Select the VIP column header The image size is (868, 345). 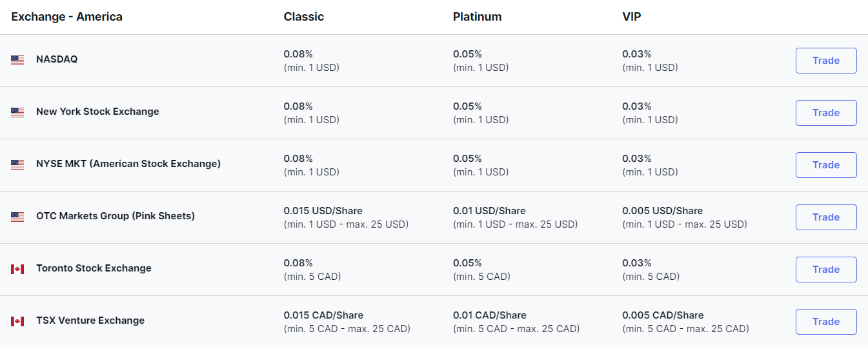point(632,17)
